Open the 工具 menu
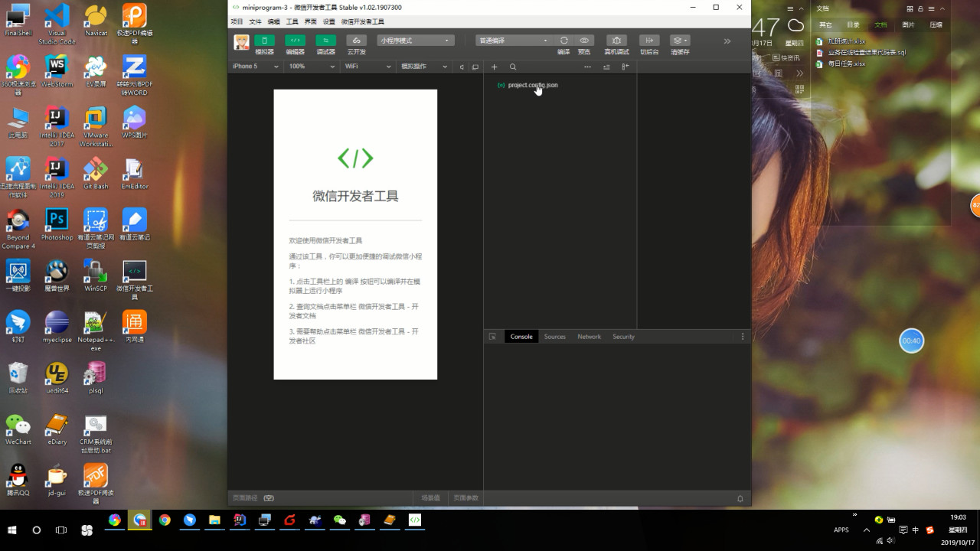 pos(292,22)
